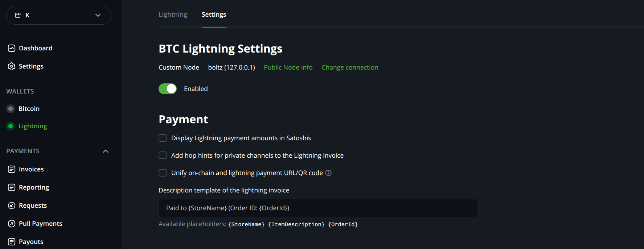Select the Lightning wallet status dot
The image size is (644, 249).
pyautogui.click(x=11, y=126)
